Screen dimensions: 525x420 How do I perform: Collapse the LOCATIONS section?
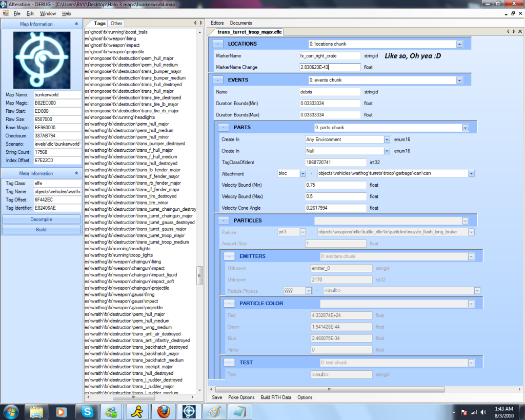217,44
